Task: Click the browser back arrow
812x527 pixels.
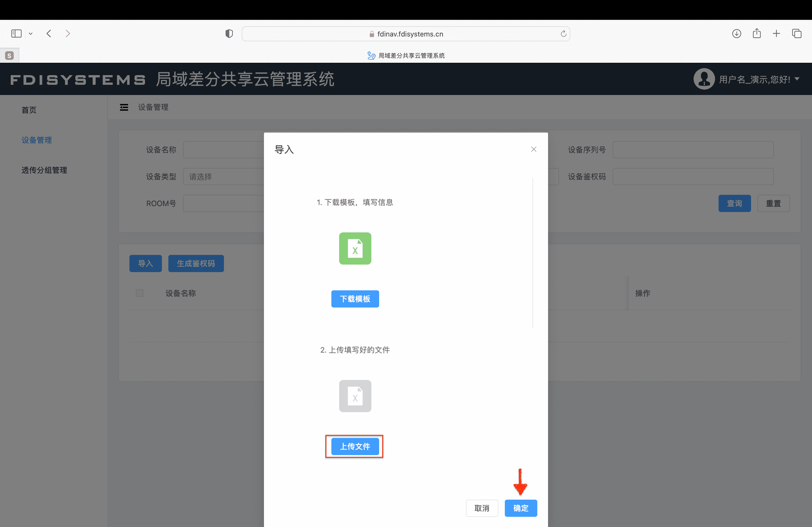Action: click(49, 33)
